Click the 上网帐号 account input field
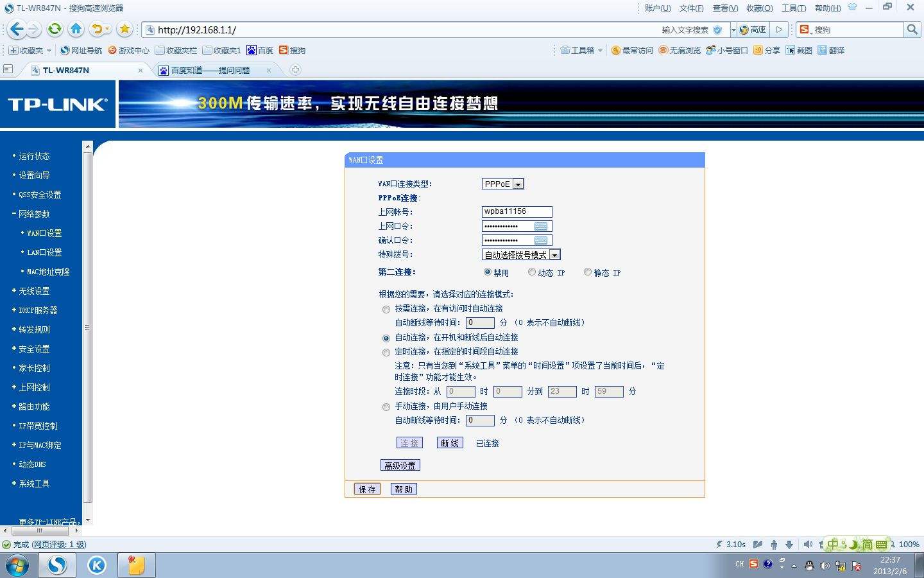The width and height of the screenshot is (924, 578). (x=517, y=211)
